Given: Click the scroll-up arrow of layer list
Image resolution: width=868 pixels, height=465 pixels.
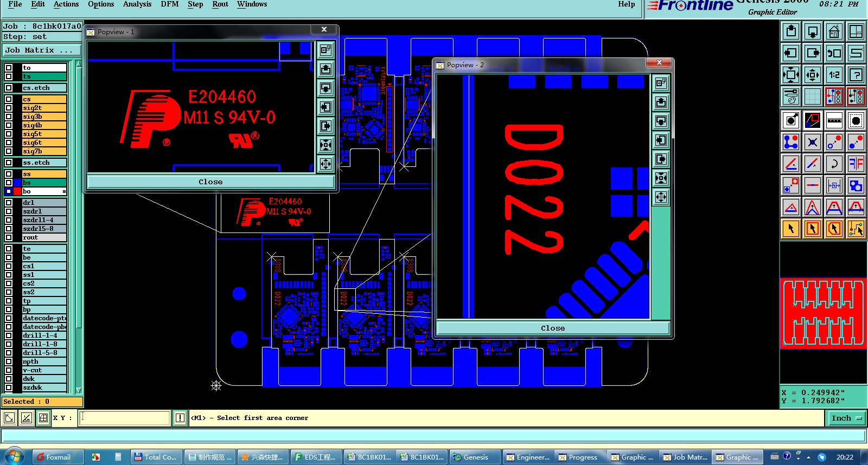Looking at the screenshot, I should [79, 63].
